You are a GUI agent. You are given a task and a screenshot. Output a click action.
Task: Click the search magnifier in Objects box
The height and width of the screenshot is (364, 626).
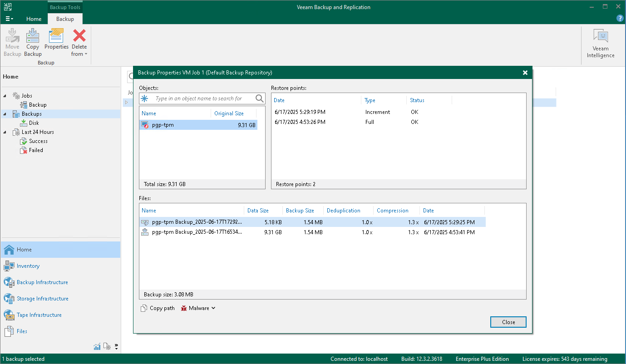click(259, 98)
